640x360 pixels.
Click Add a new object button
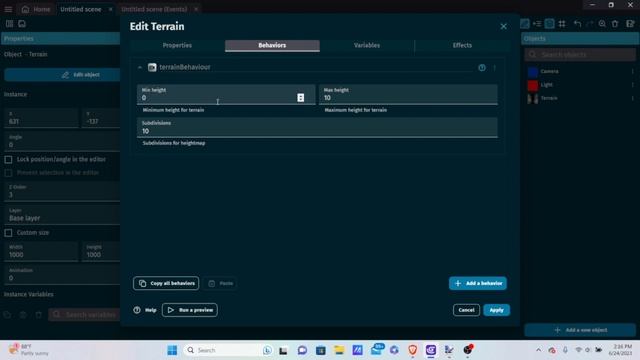(580, 330)
